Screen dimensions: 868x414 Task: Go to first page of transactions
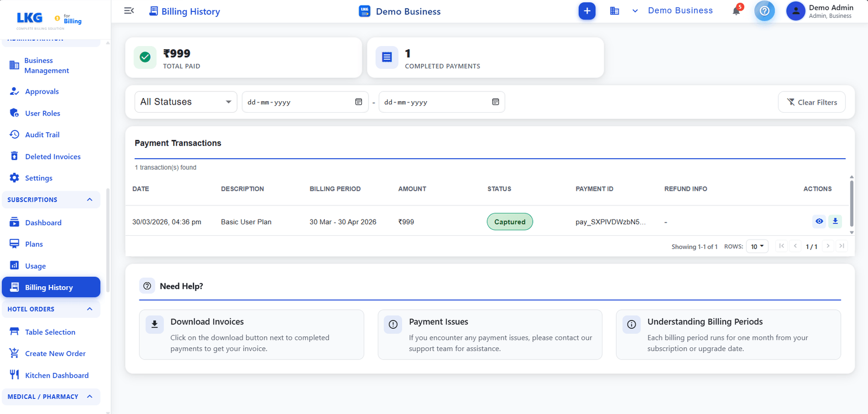(782, 246)
